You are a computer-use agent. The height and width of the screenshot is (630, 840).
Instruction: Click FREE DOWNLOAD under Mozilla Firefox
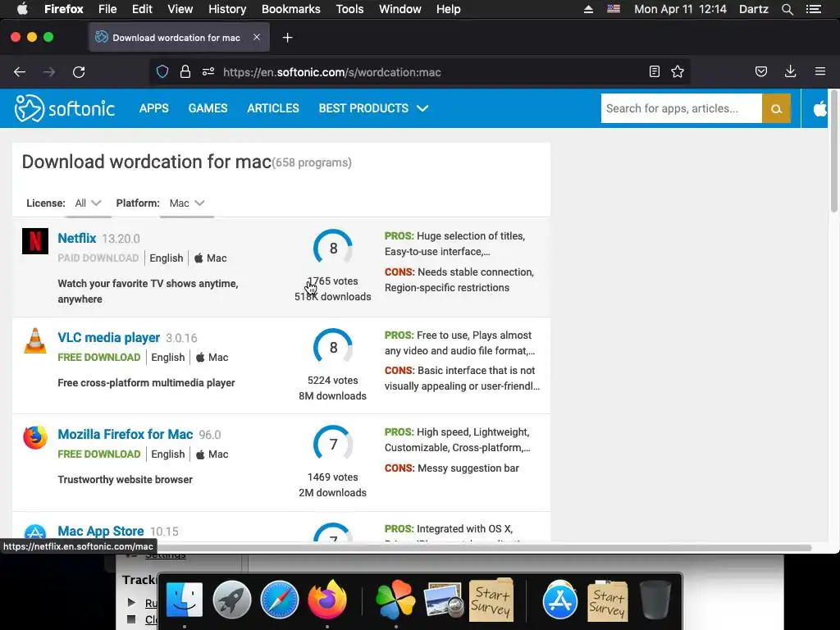tap(99, 454)
